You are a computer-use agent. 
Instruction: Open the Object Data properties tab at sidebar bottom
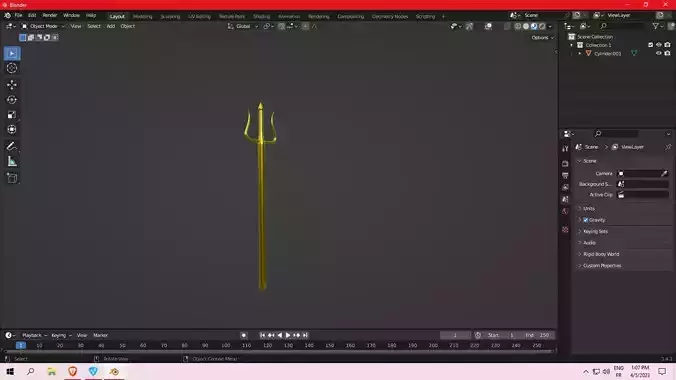click(565, 229)
